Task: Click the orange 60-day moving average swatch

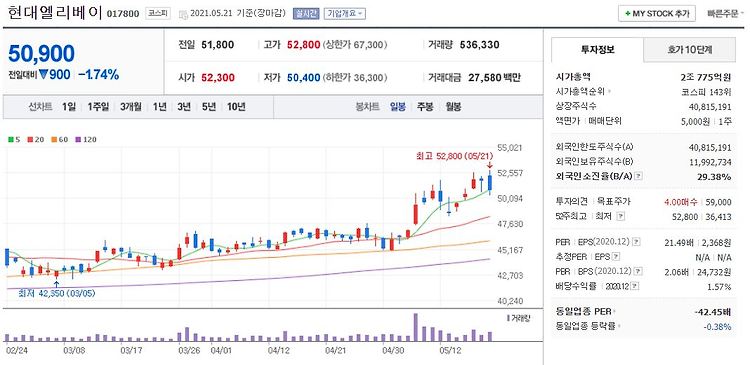Action: [54, 140]
